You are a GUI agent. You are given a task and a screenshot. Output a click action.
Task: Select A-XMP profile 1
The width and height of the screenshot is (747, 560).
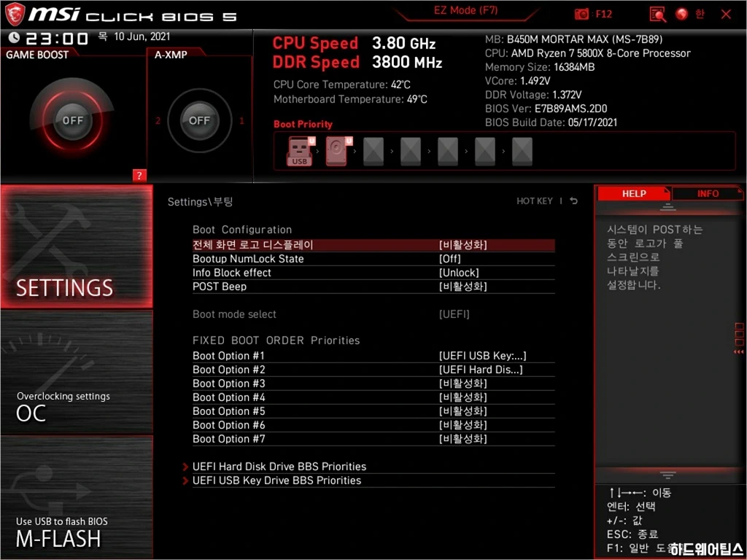pos(241,120)
